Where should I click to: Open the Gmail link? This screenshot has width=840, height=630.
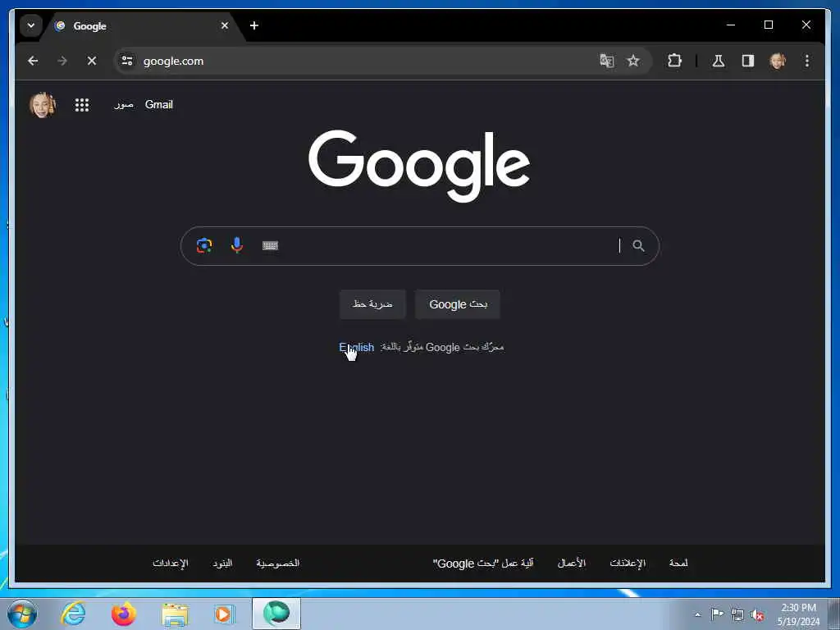point(159,104)
